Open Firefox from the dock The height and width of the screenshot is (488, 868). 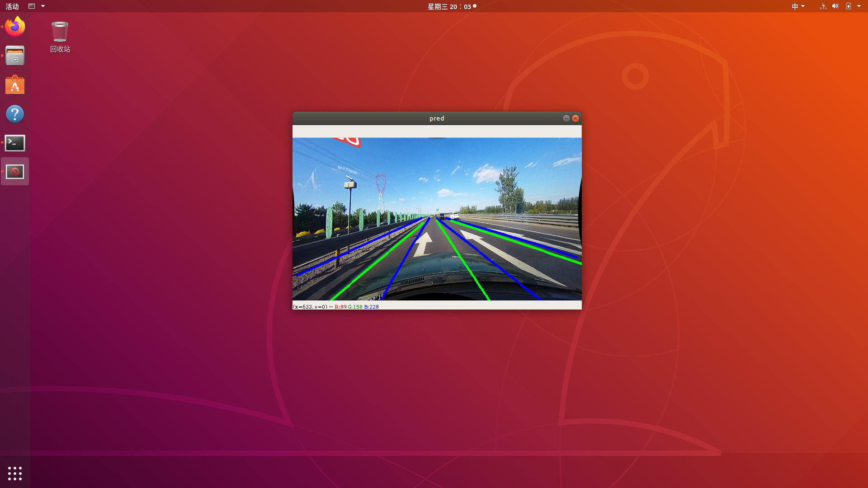coord(15,27)
